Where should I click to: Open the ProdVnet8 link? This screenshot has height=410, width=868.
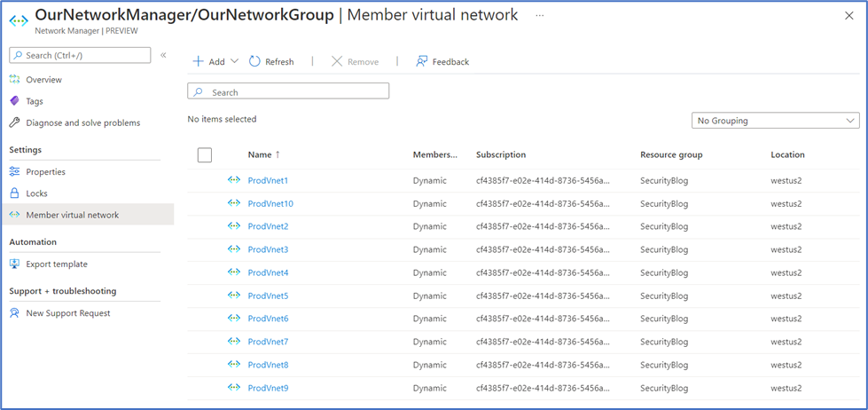[269, 365]
